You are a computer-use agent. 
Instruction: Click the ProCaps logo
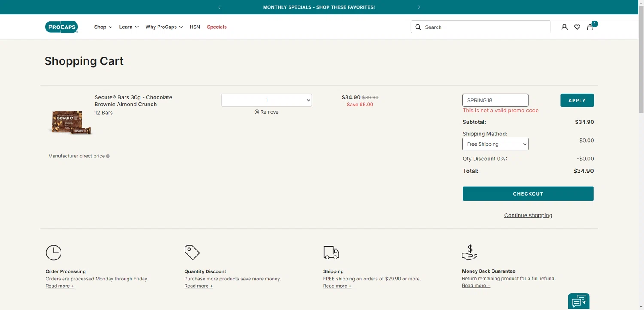(x=61, y=27)
